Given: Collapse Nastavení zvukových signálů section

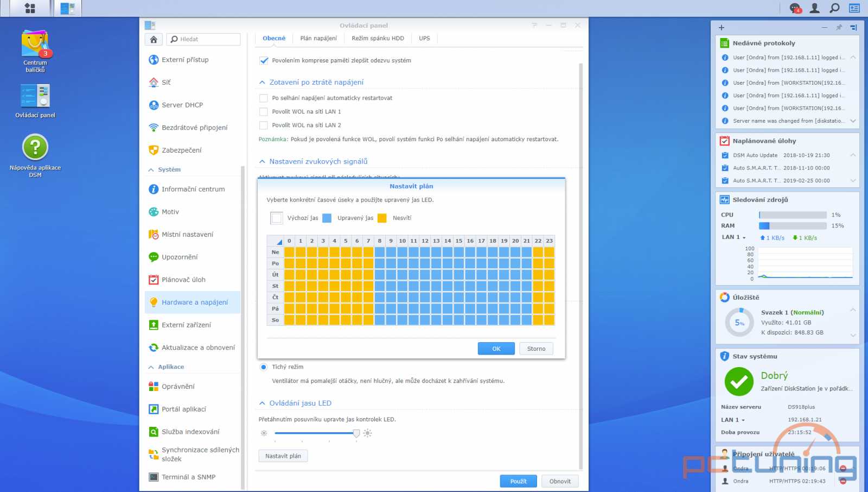Looking at the screenshot, I should [x=262, y=162].
